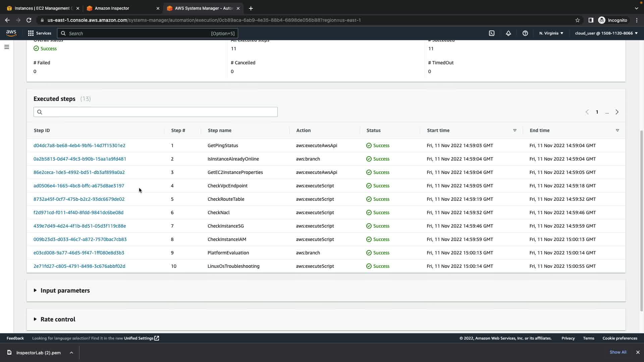Open the help question mark icon
This screenshot has width=644, height=362.
pos(525,33)
